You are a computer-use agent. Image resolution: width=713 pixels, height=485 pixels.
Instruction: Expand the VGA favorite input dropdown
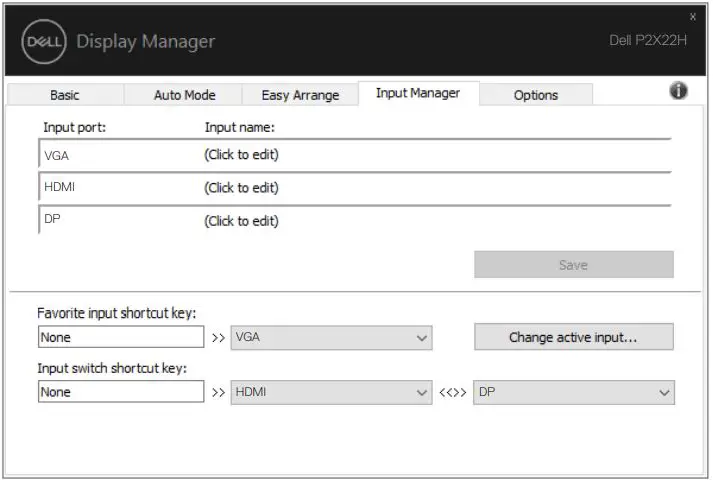331,338
